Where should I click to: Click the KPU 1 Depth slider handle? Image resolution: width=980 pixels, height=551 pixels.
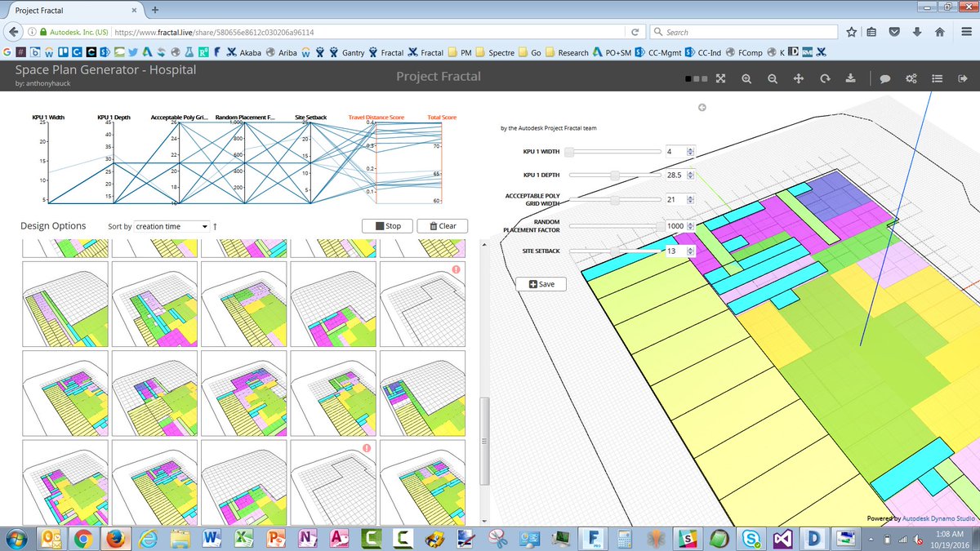(x=614, y=175)
